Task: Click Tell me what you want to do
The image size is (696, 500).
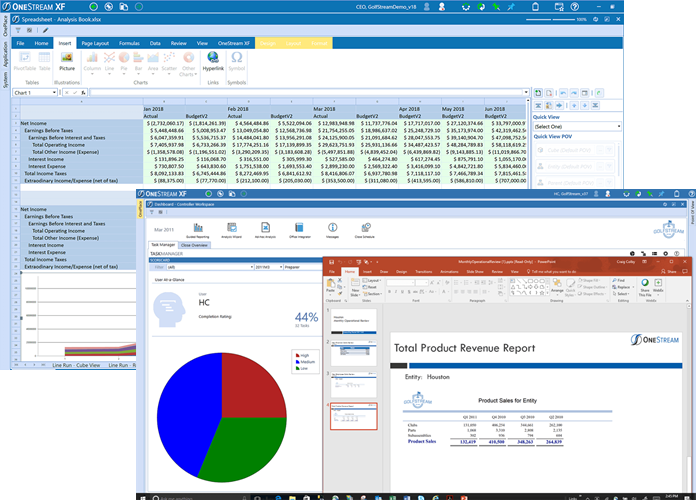Action: tap(551, 271)
